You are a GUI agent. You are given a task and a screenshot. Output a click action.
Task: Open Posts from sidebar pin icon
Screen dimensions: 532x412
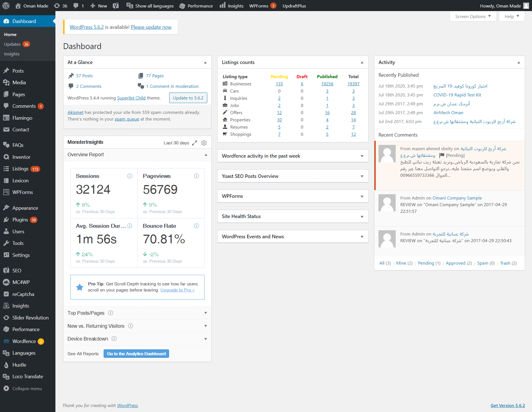6,71
